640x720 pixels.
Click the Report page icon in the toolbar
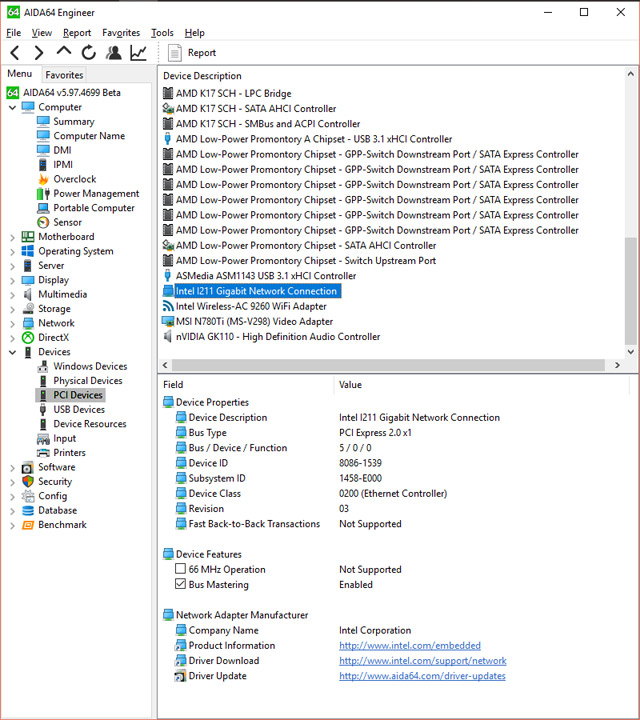(174, 53)
